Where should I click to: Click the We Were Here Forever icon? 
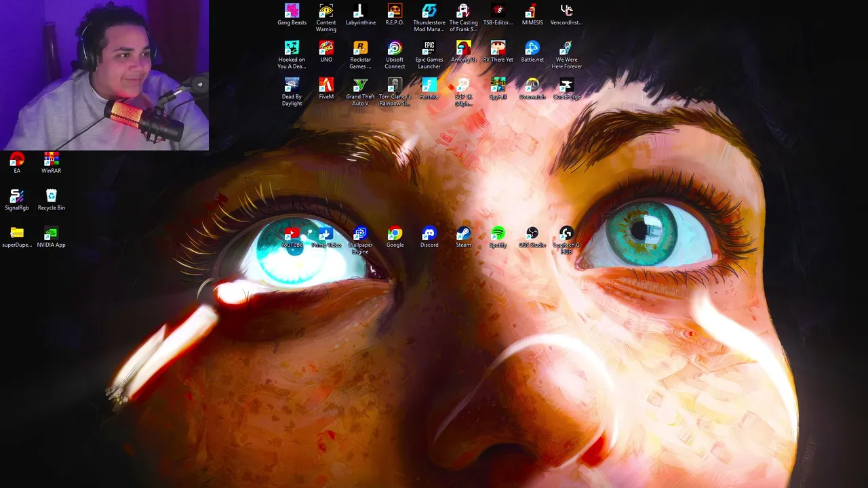[566, 55]
